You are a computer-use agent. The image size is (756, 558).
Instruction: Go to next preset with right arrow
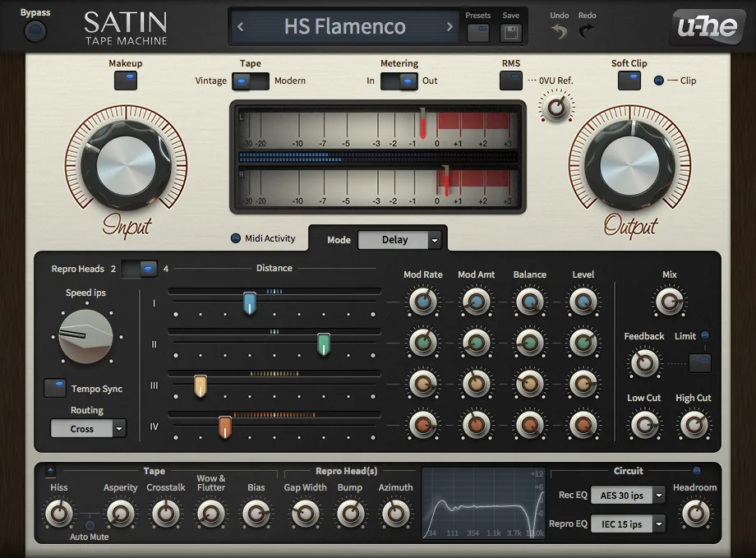(x=449, y=26)
